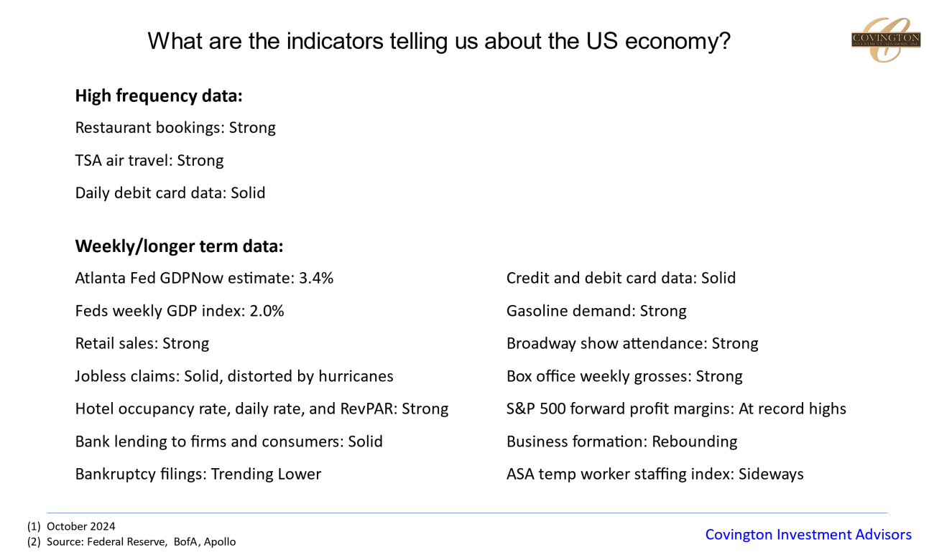Select the "Weekly/longer term data:" heading

[179, 246]
